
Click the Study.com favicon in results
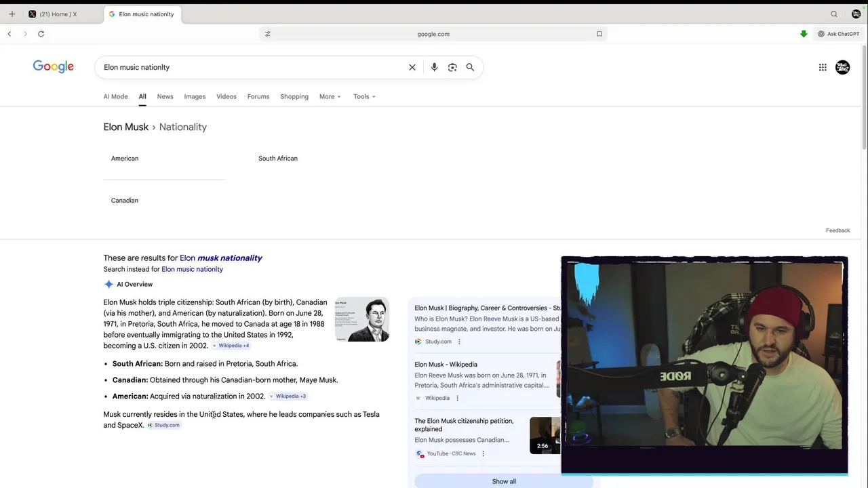tap(418, 342)
